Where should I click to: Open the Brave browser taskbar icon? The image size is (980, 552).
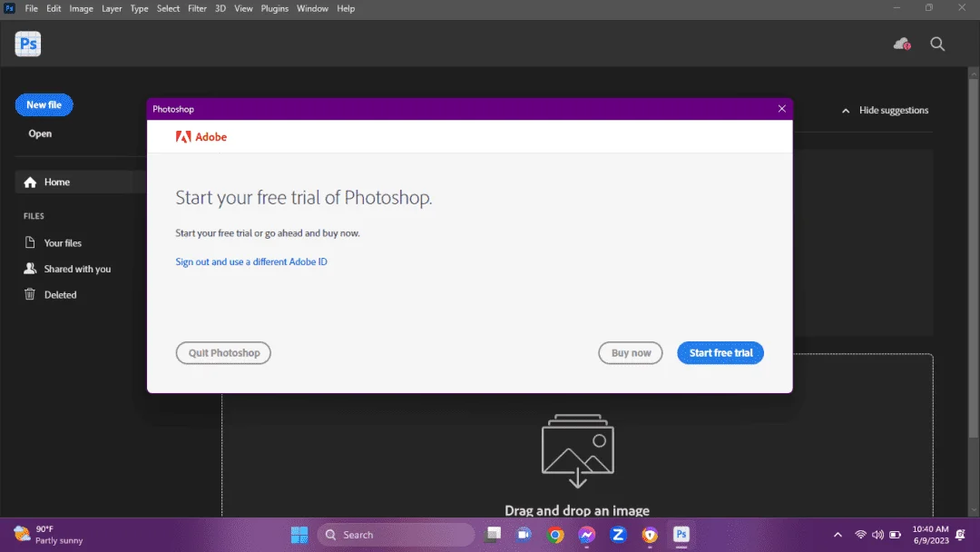pyautogui.click(x=650, y=535)
